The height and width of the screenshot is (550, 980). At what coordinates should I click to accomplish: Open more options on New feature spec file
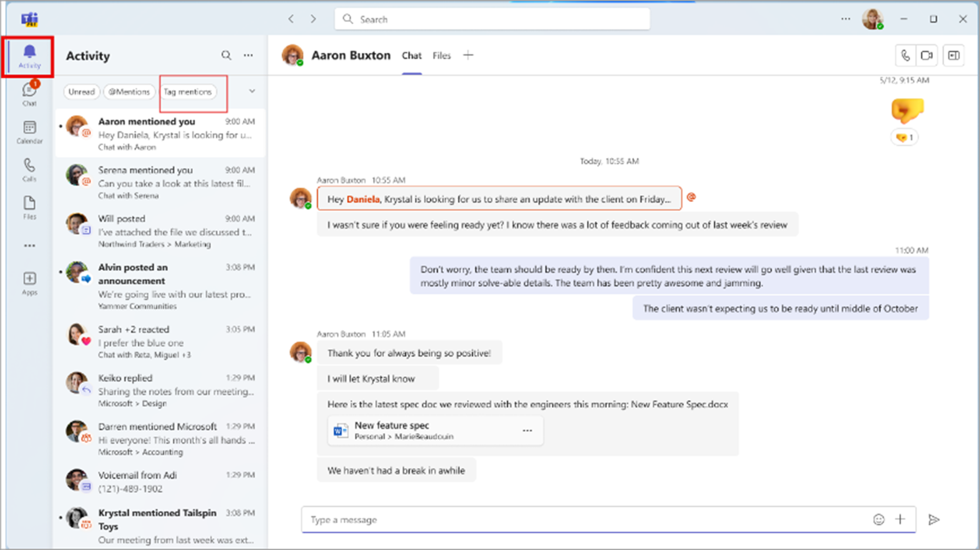coord(527,430)
